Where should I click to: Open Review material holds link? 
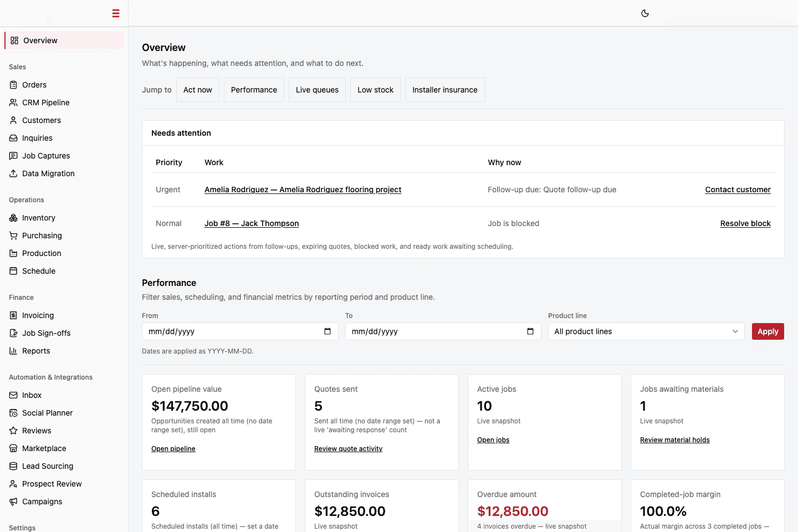pos(675,440)
